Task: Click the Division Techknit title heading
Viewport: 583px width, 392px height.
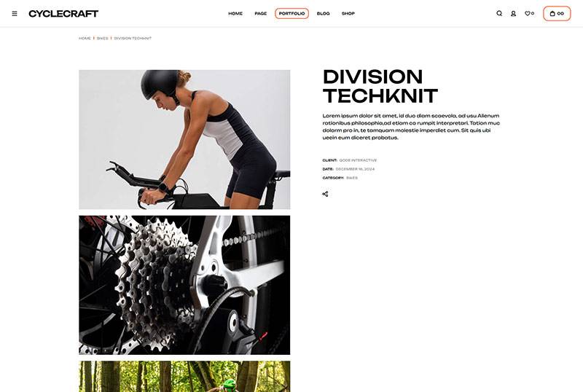Action: pyautogui.click(x=380, y=86)
